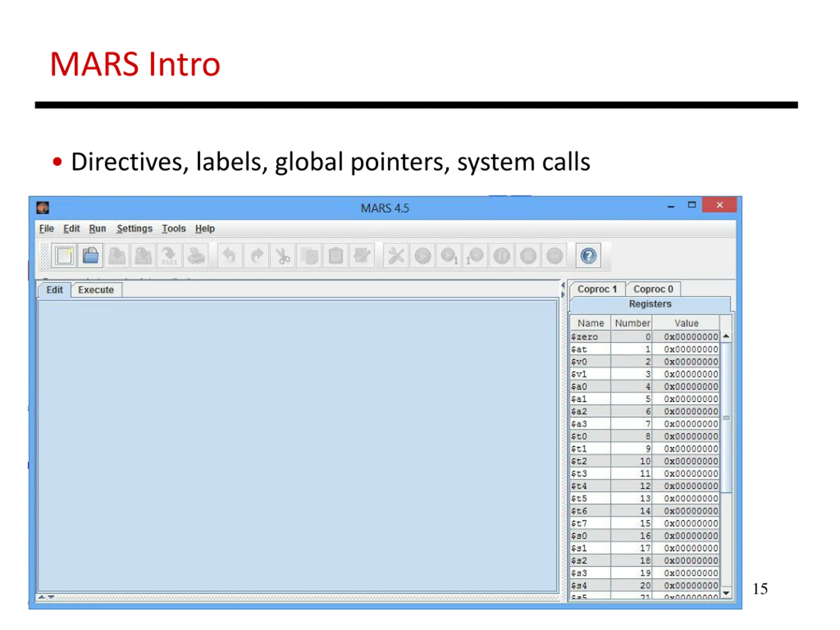The width and height of the screenshot is (840, 630).
Task: Open a file with folder icon
Action: (90, 256)
